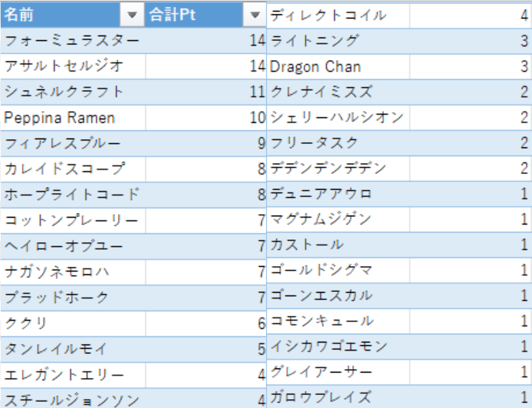532x408 pixels.
Task: Click the ククリ name cell
Action: [x=72, y=323]
